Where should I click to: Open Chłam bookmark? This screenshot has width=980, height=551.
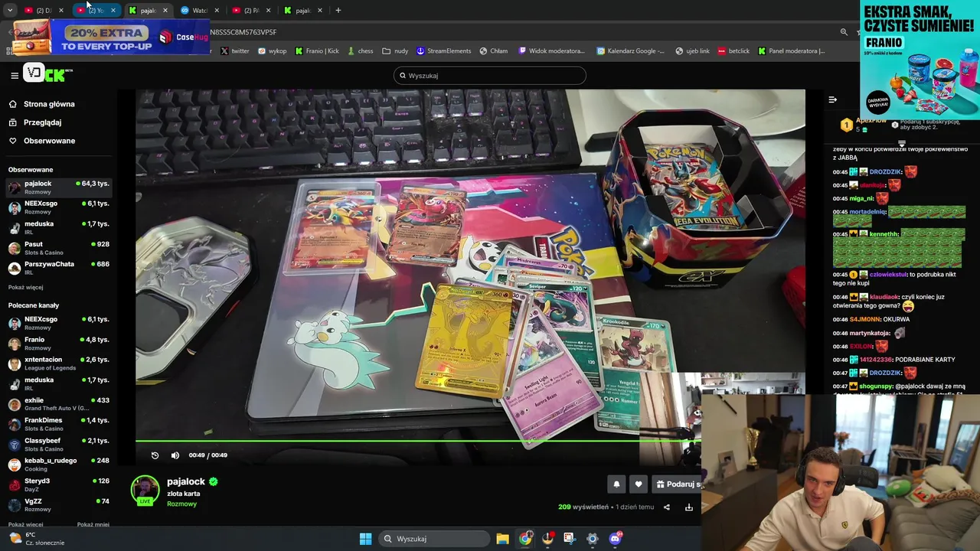(494, 51)
